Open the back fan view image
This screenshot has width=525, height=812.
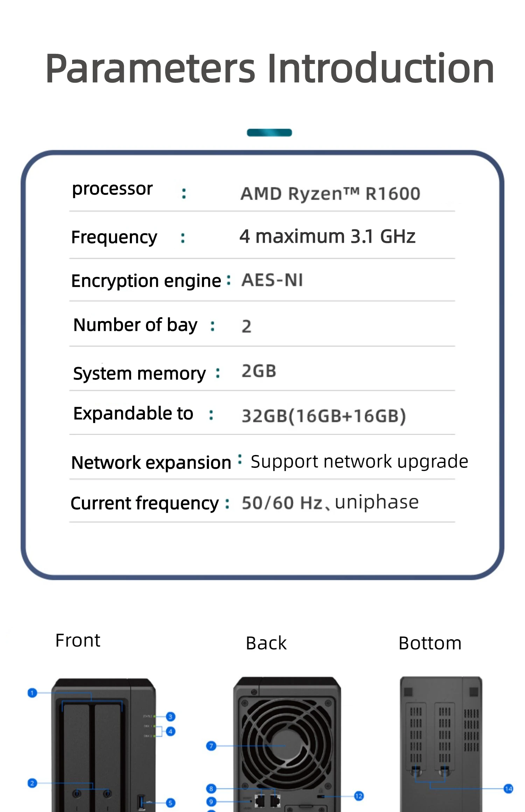click(287, 744)
